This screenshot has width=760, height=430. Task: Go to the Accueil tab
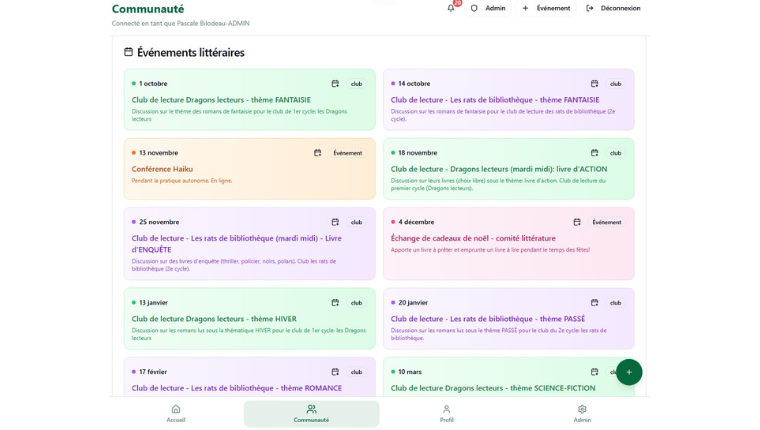pyautogui.click(x=176, y=413)
